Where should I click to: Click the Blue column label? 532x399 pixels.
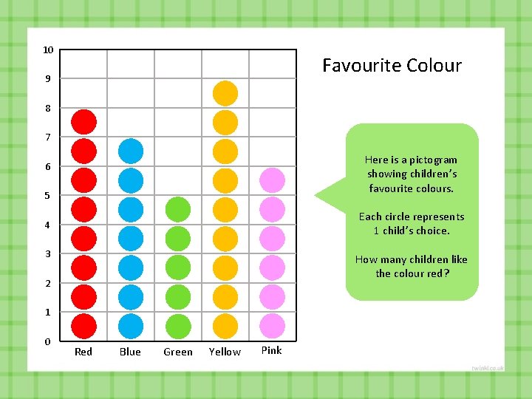tap(130, 352)
